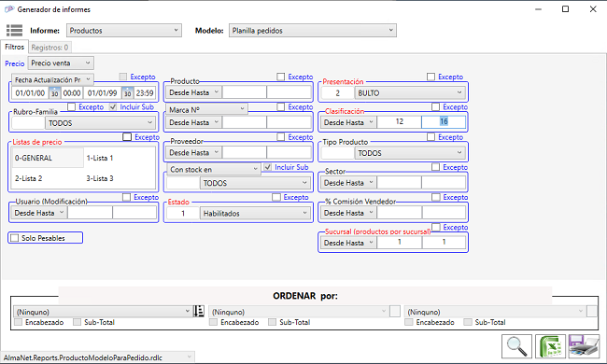607x364 pixels.
Task: Click the Producto first range input field
Action: click(x=245, y=92)
